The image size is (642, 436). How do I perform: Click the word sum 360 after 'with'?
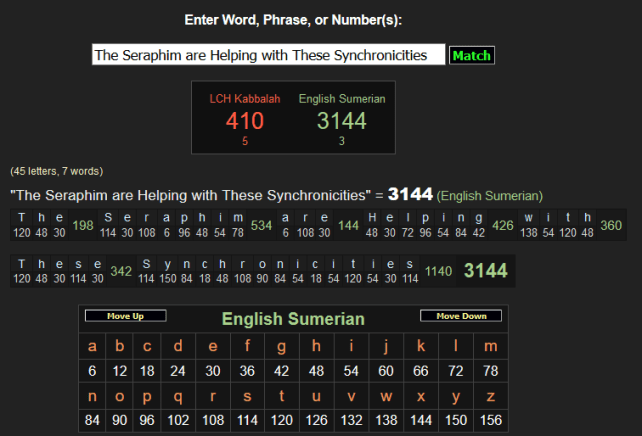(610, 226)
